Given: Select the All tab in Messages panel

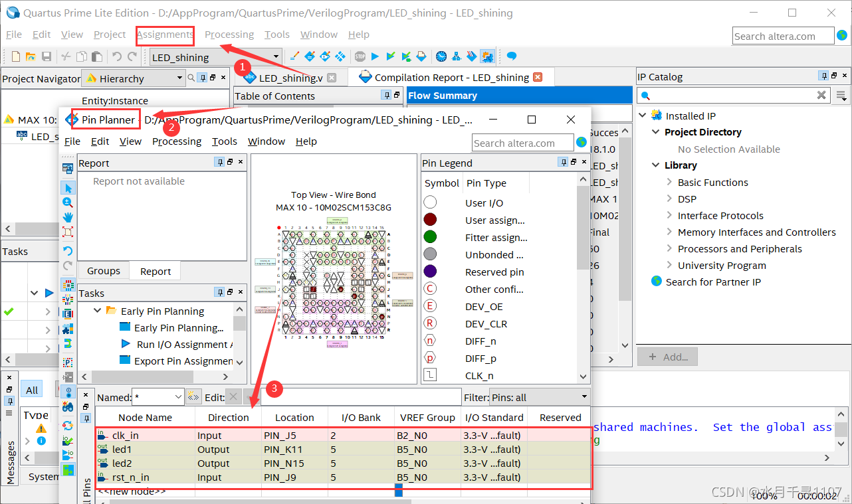Looking at the screenshot, I should coord(32,390).
